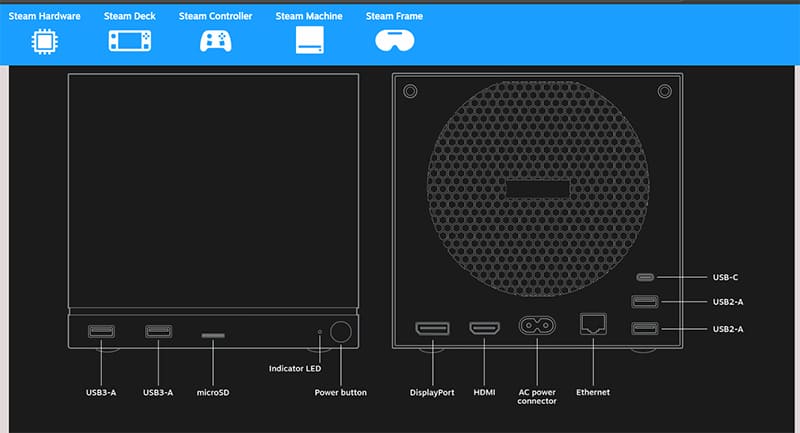Click the lower rear USB2-A port
This screenshot has height=433, width=800.
click(x=645, y=328)
